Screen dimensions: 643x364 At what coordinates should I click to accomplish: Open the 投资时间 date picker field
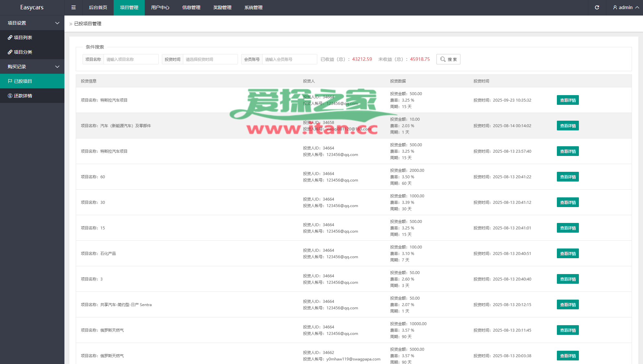pyautogui.click(x=210, y=59)
